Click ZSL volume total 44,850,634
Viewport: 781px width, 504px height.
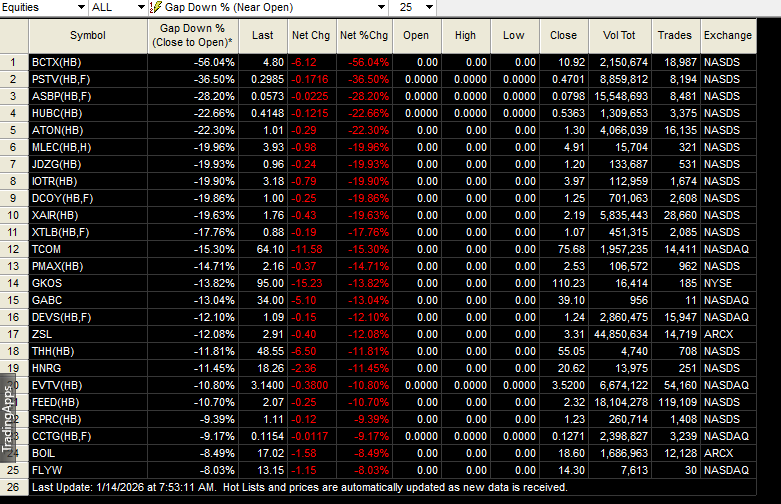[621, 334]
